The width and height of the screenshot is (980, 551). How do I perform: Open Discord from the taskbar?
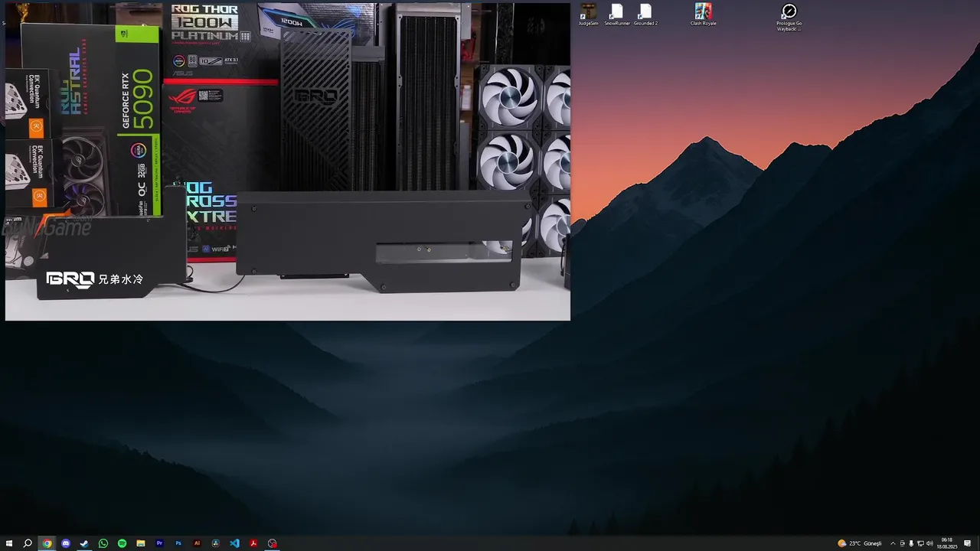click(x=66, y=543)
